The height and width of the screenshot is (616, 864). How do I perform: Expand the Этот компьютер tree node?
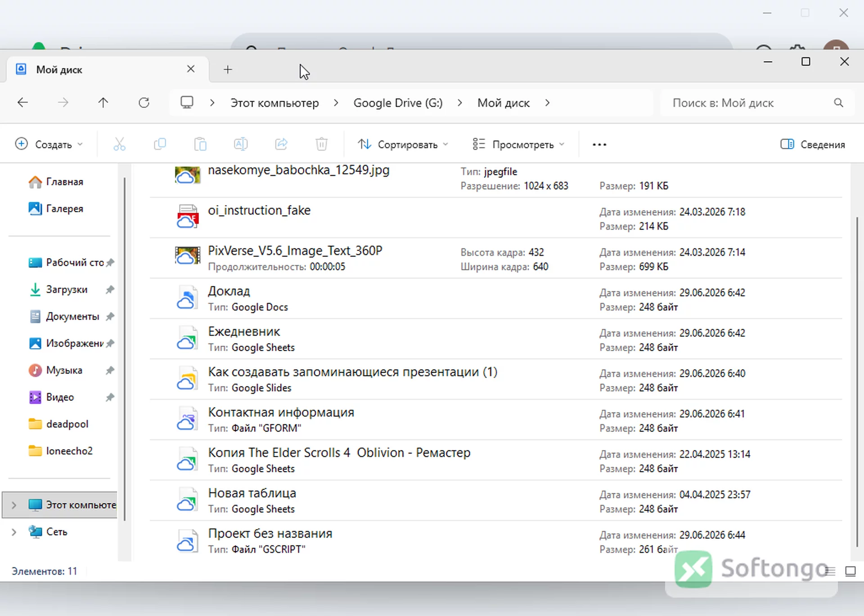tap(14, 505)
